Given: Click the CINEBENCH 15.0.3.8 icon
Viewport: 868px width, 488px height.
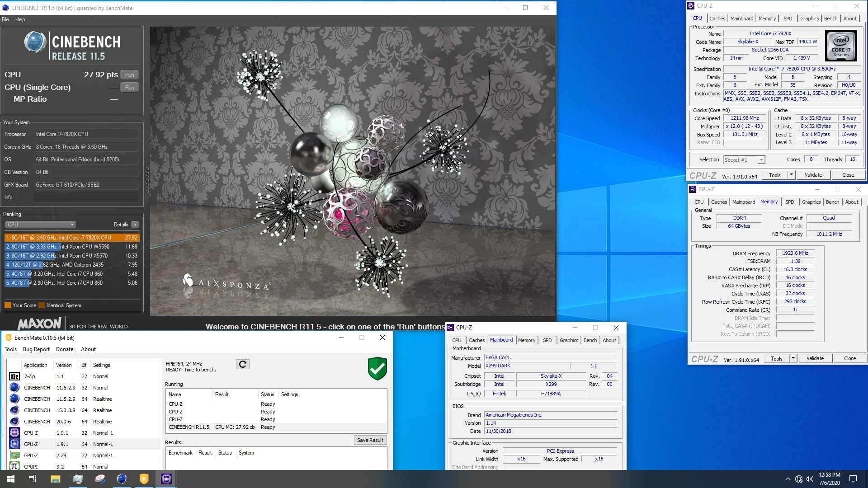Looking at the screenshot, I should (14, 410).
